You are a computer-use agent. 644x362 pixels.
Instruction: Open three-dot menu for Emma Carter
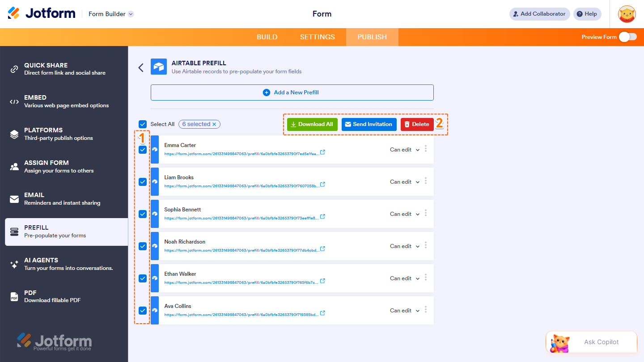click(426, 149)
